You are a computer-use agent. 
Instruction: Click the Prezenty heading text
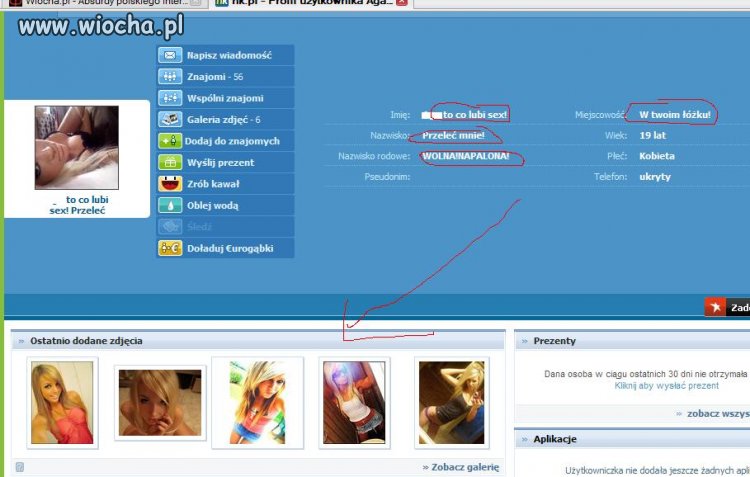(554, 341)
